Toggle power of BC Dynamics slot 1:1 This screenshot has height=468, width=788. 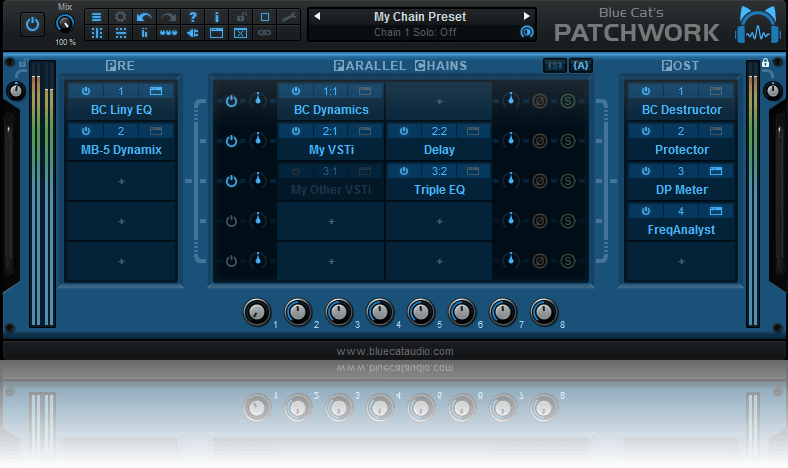click(296, 91)
